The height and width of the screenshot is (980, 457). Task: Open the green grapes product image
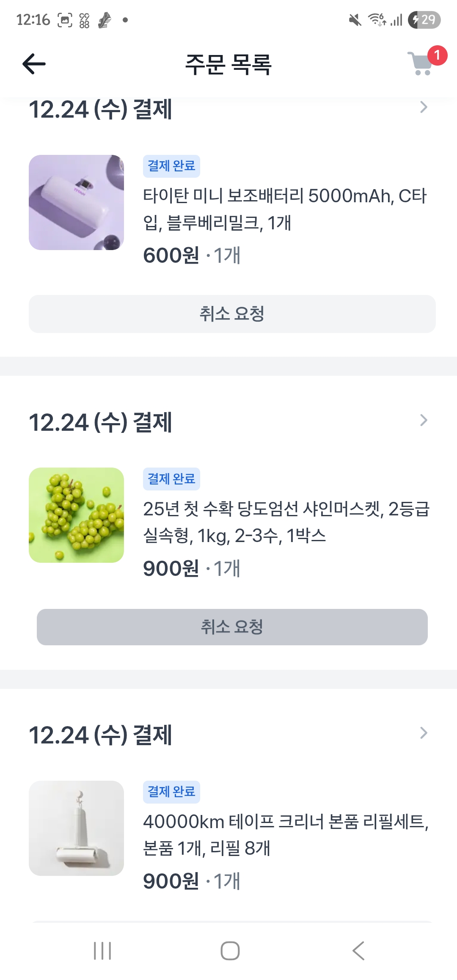(x=76, y=515)
